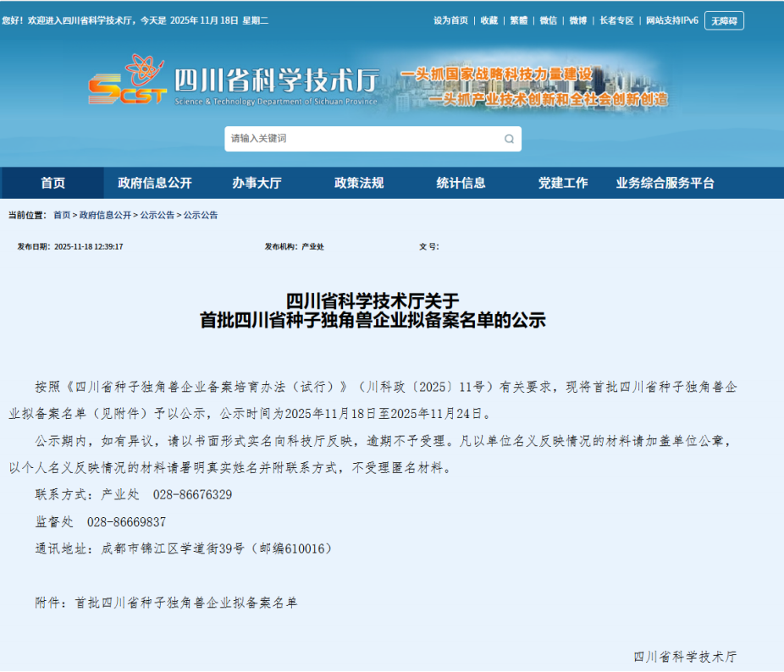Click the 收藏 link at top
The width and height of the screenshot is (784, 672).
coord(489,20)
